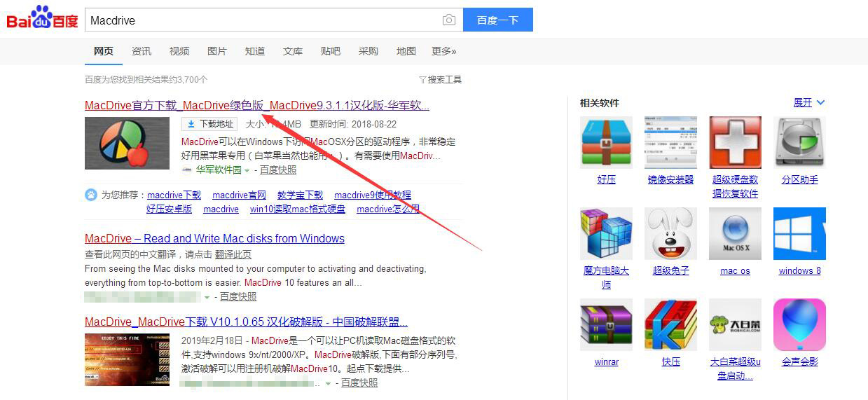Select the 网页 tab

tap(104, 51)
